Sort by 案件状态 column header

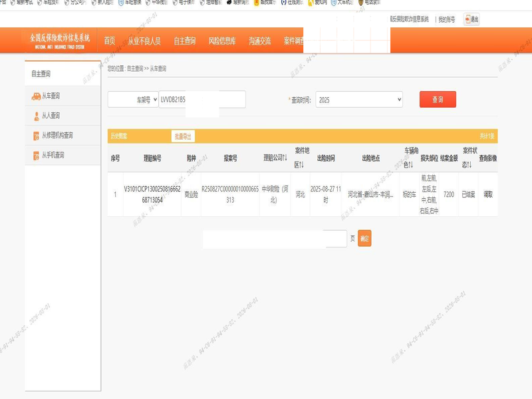point(469,158)
